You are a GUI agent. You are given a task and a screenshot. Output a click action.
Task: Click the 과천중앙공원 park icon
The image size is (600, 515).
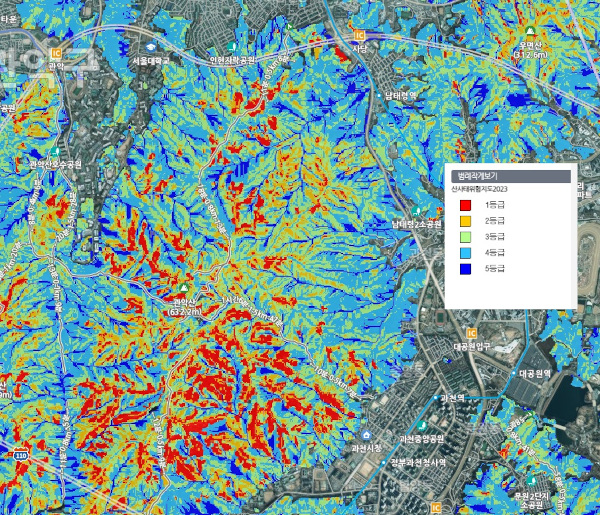422,425
